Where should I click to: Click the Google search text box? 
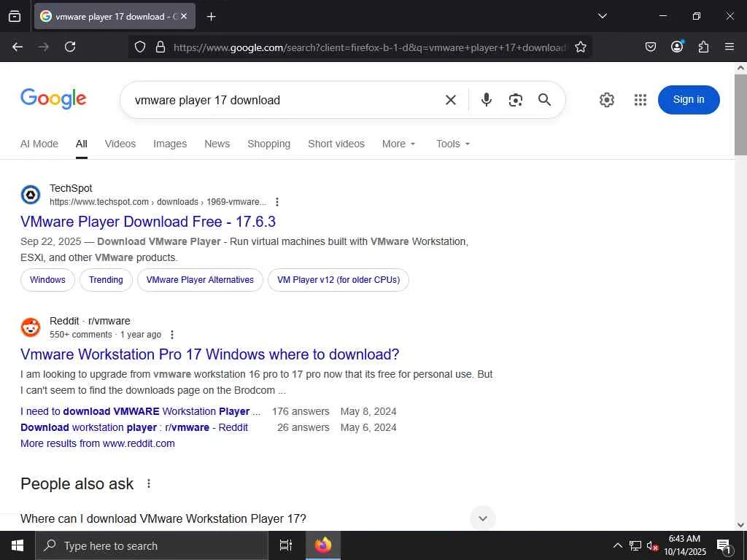pyautogui.click(x=286, y=100)
